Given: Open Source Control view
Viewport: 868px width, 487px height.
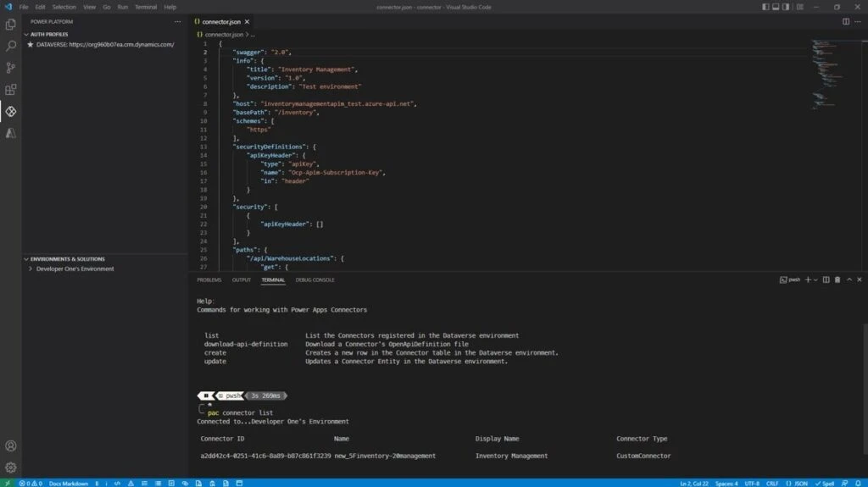Looking at the screenshot, I should tap(10, 68).
